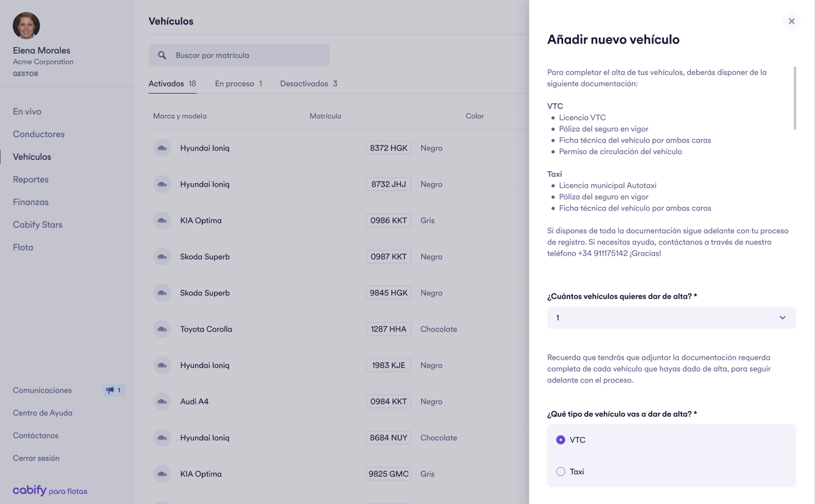Click license plate 9825 GMC
The image size is (815, 504).
click(389, 474)
